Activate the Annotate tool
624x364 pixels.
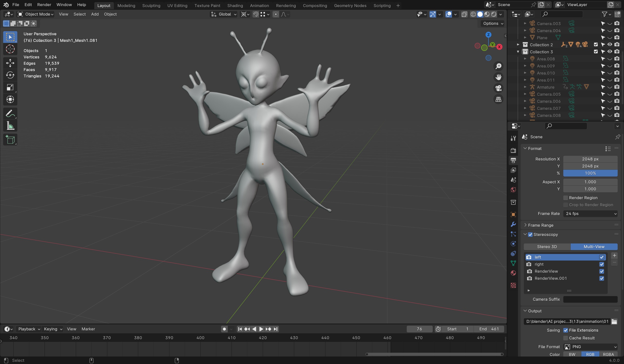click(x=10, y=114)
